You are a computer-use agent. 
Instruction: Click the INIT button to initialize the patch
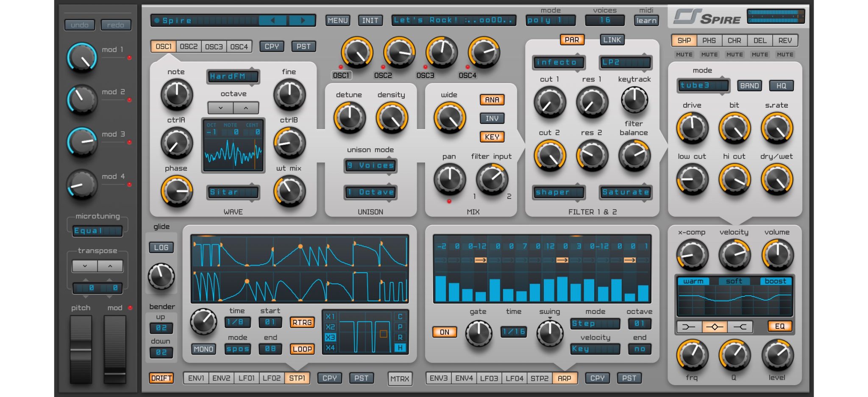tap(370, 20)
